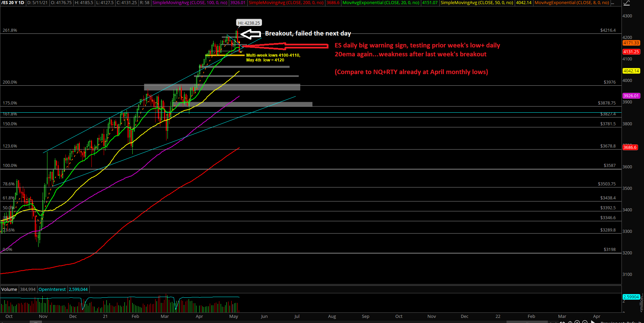The width and height of the screenshot is (644, 323).
Task: Click the 175.0% Fibonacci level label
Action: [x=10, y=103]
